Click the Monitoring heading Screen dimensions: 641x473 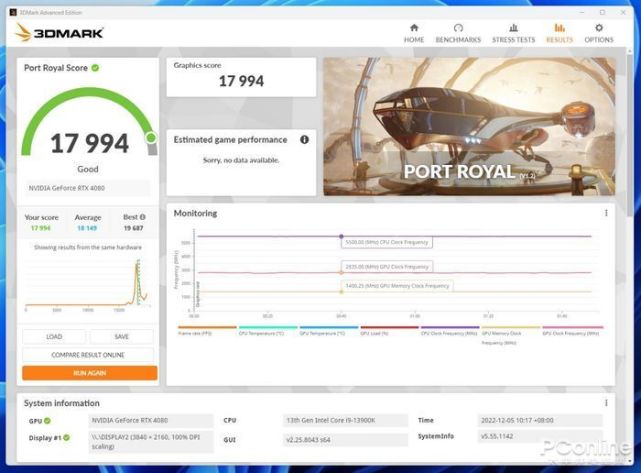195,213
